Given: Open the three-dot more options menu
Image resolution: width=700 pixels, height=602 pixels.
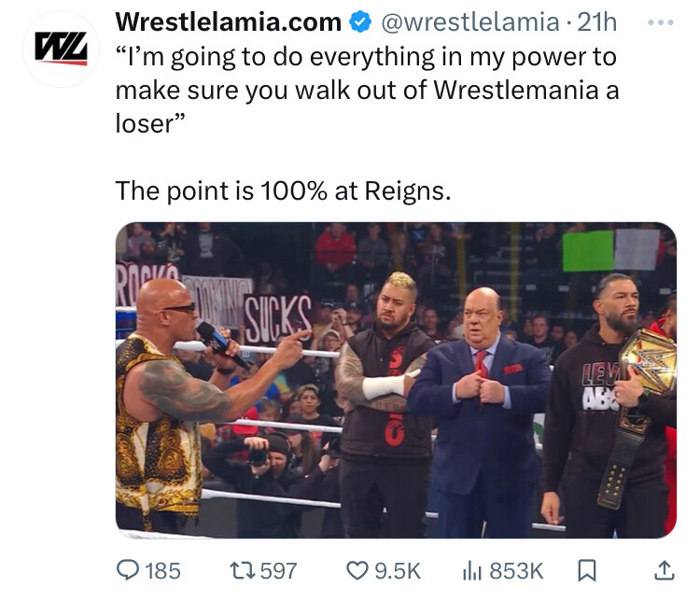Looking at the screenshot, I should point(661,22).
